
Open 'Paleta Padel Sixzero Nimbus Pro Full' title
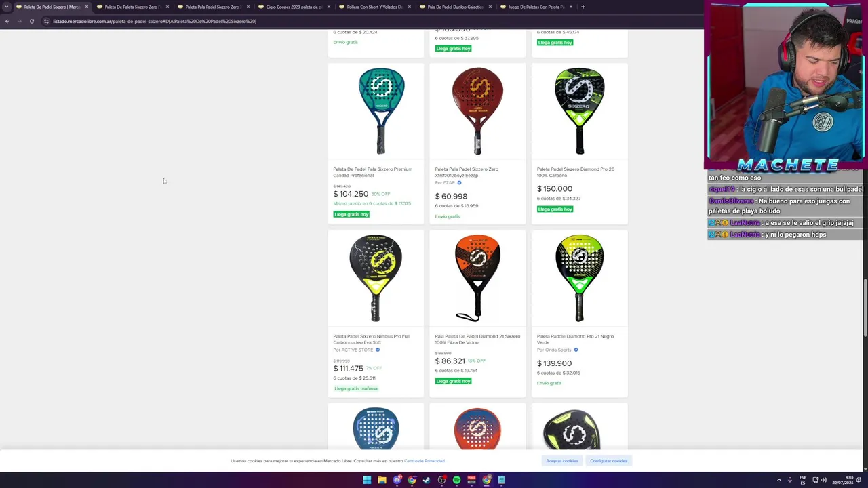[x=371, y=339]
